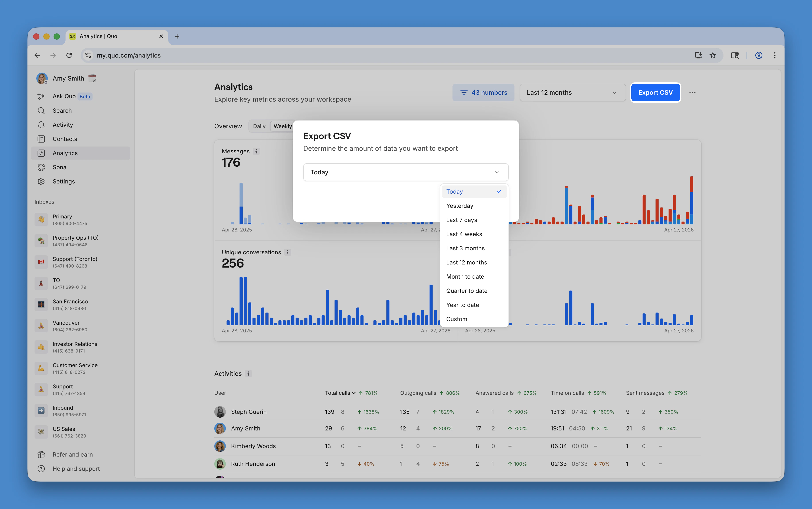Click Kimberly Woods' avatar in Activities

[220, 446]
